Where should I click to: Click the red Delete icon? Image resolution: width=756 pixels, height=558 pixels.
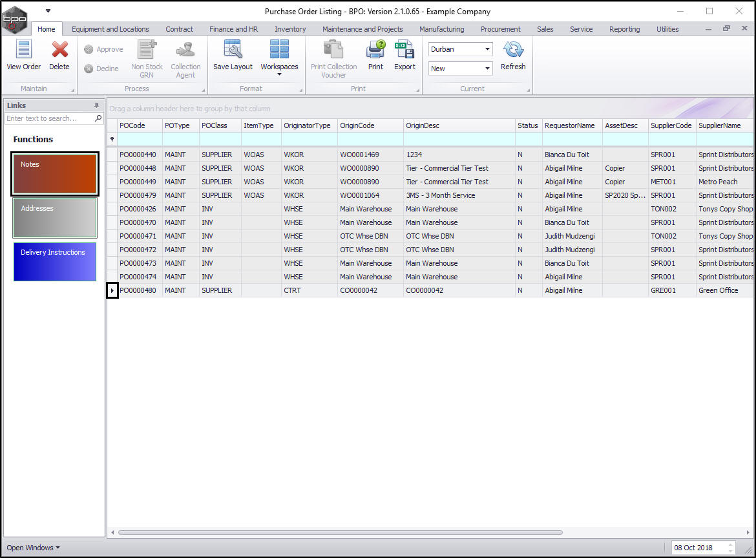click(59, 50)
